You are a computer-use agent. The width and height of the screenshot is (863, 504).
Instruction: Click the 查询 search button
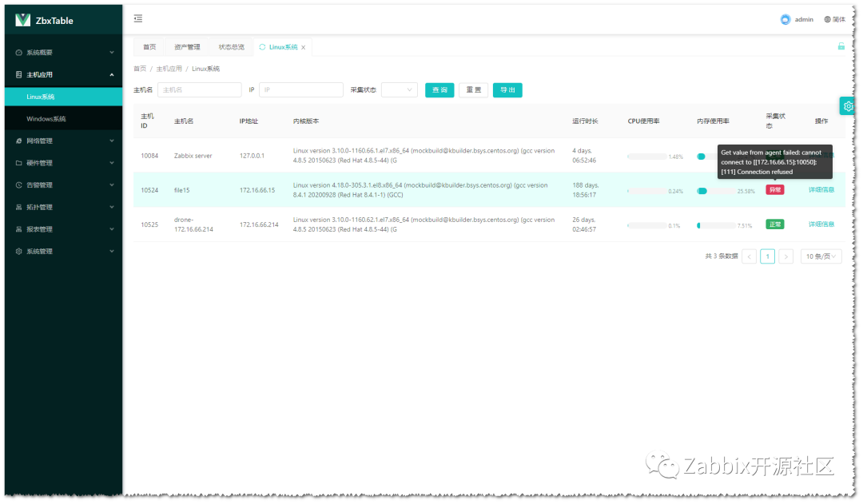point(439,89)
